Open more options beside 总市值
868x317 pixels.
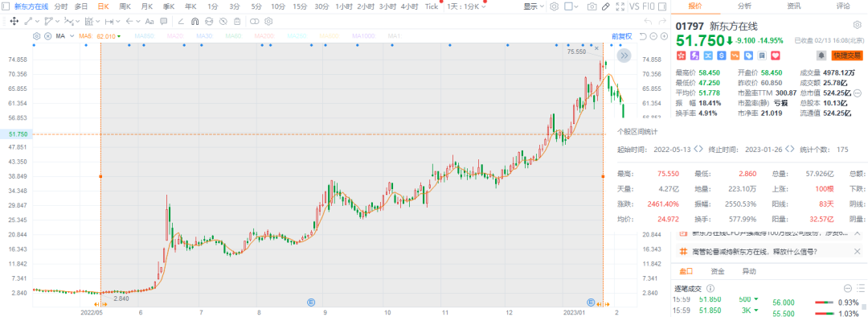(x=858, y=93)
